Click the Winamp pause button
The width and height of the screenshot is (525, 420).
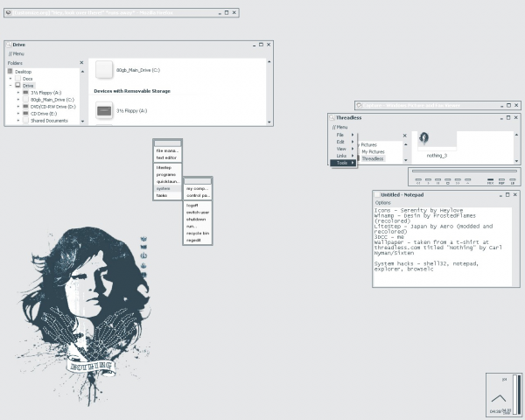click(438, 180)
